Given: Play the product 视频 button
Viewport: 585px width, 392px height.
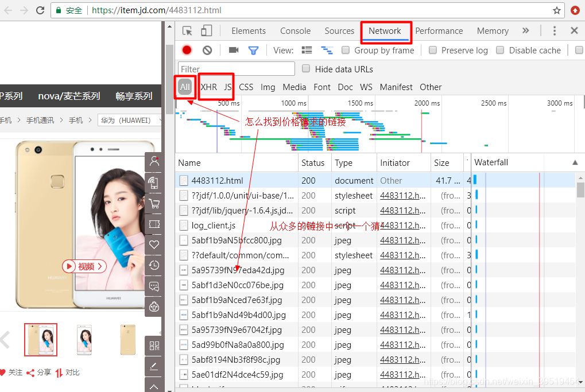Looking at the screenshot, I should point(84,266).
